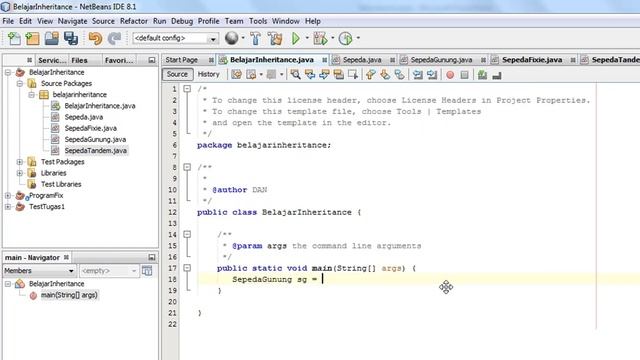Switch to the SepedaFixie.java tab

tap(532, 60)
